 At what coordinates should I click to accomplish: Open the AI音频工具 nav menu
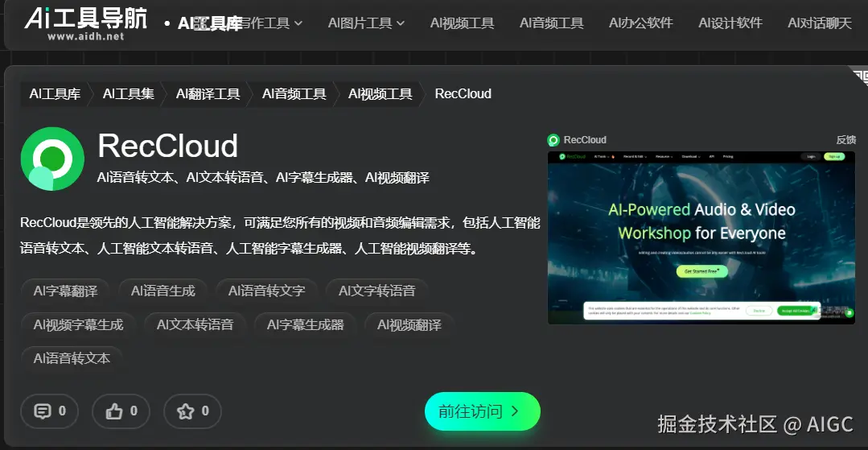[x=551, y=23]
